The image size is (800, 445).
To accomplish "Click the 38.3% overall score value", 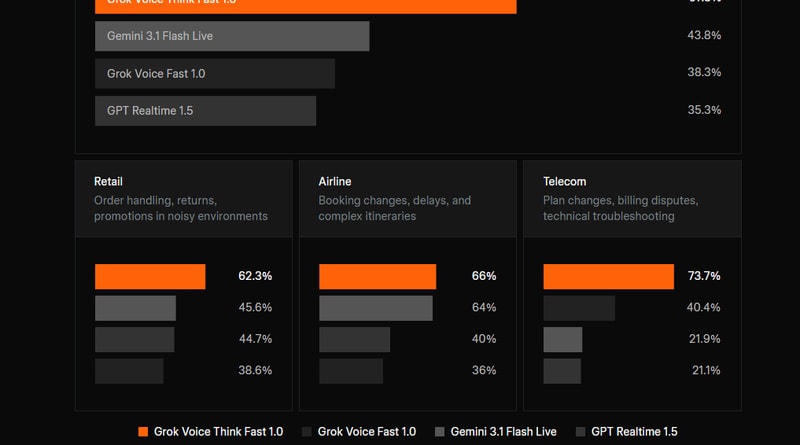I will 704,73.
